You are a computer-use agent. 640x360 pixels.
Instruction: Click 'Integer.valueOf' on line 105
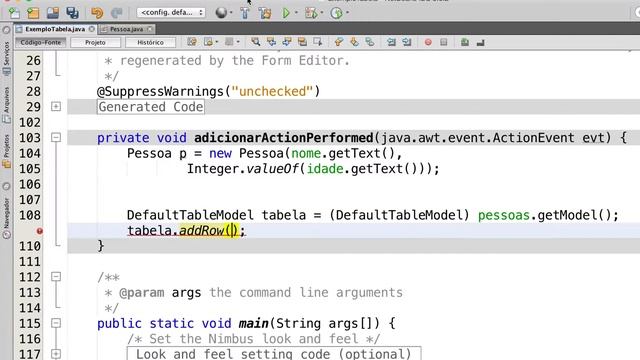pos(243,169)
